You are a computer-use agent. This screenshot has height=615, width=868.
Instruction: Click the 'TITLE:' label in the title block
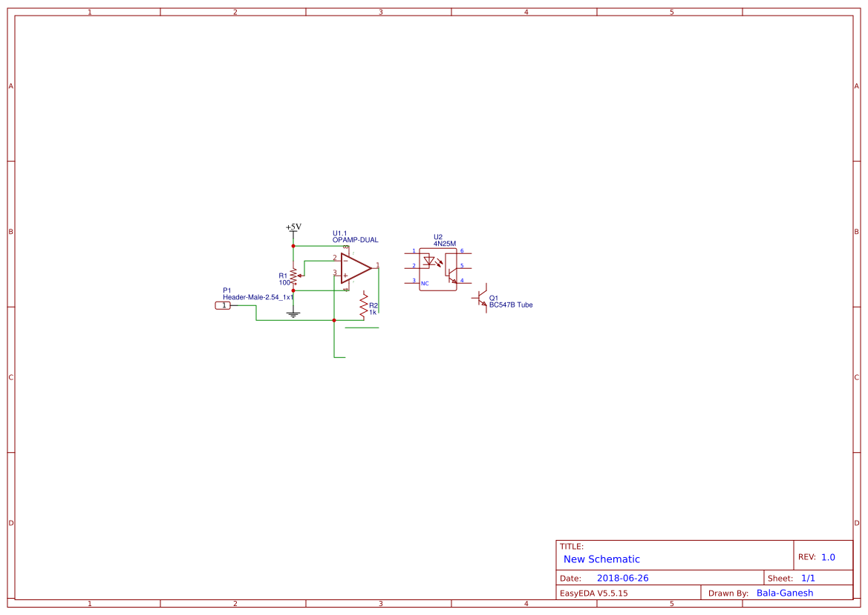pyautogui.click(x=571, y=547)
